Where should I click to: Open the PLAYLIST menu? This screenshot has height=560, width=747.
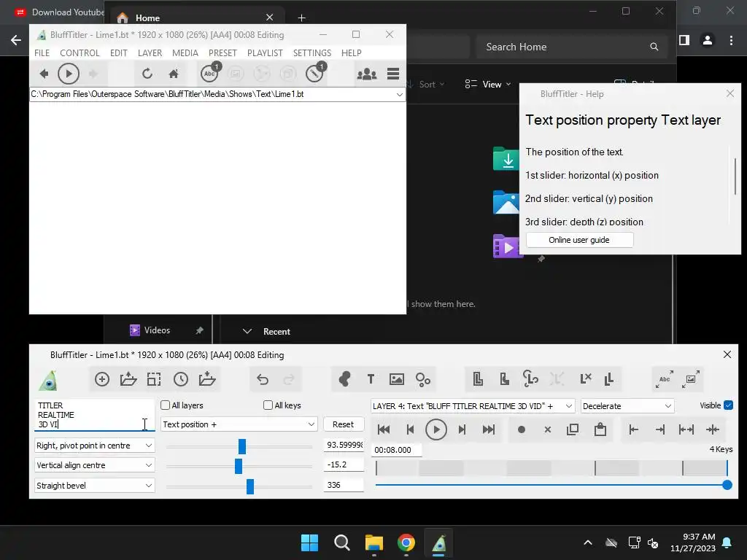point(265,52)
